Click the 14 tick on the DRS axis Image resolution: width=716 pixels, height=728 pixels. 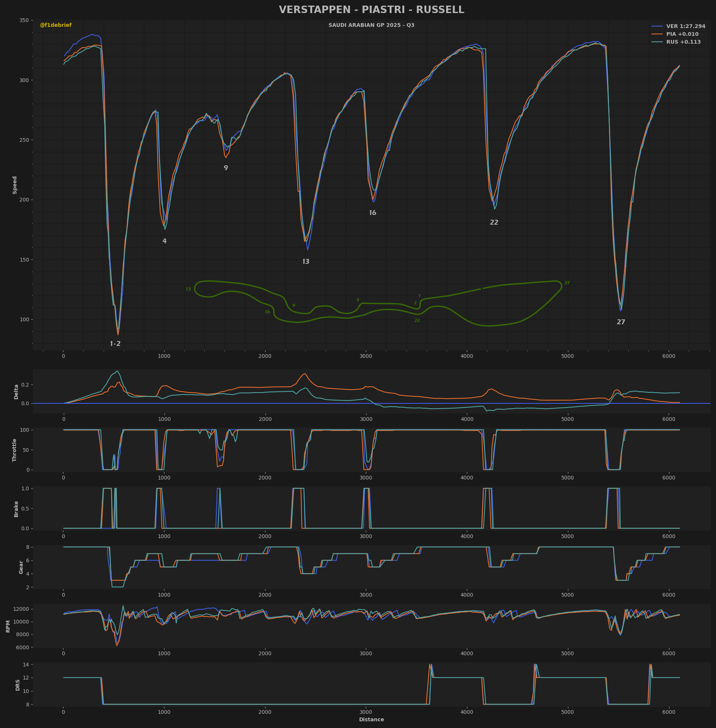pyautogui.click(x=26, y=665)
